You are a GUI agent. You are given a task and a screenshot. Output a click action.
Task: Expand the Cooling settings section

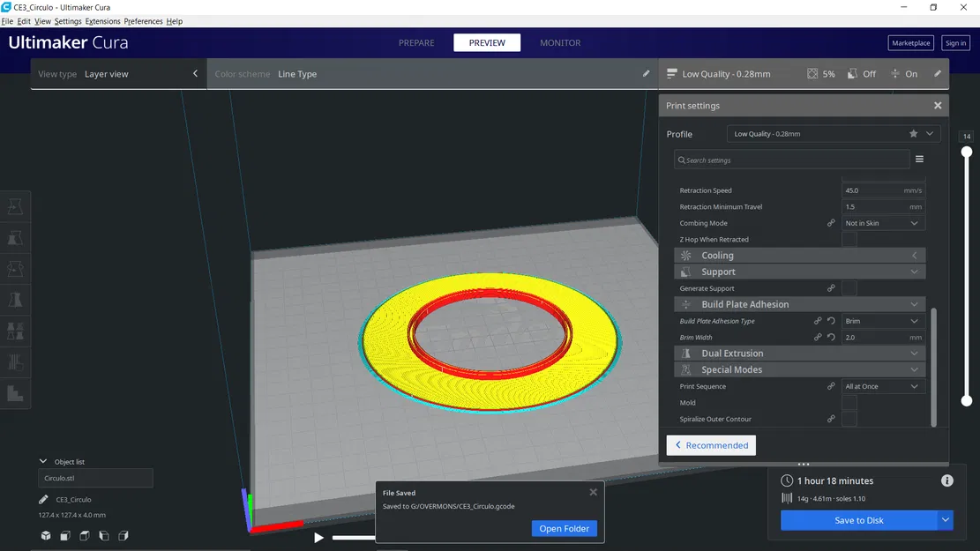799,256
